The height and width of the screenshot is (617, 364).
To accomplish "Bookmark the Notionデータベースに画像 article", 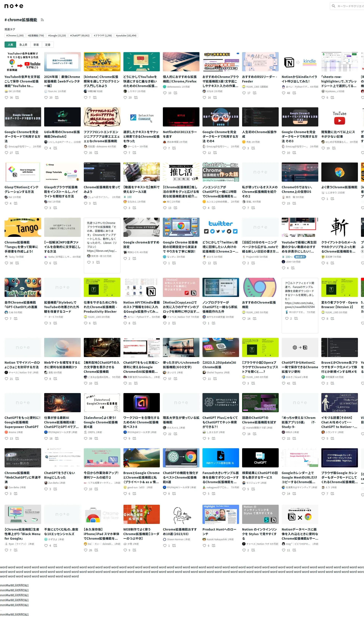I will [294, 550].
